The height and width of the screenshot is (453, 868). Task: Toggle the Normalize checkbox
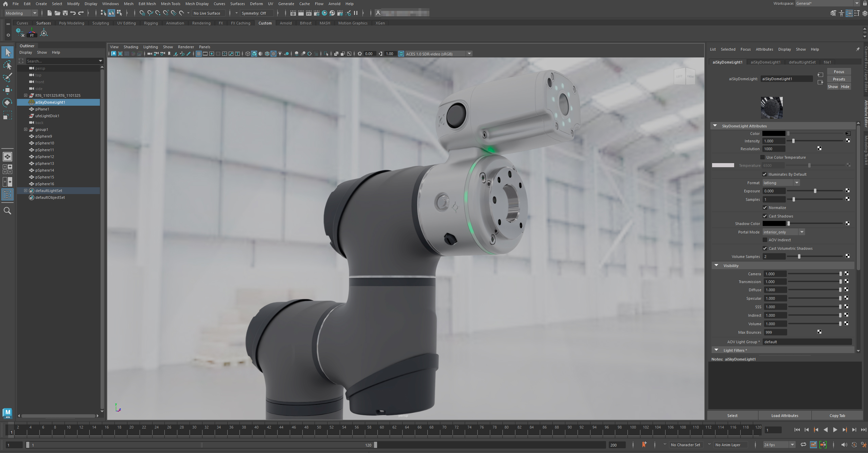coord(765,208)
